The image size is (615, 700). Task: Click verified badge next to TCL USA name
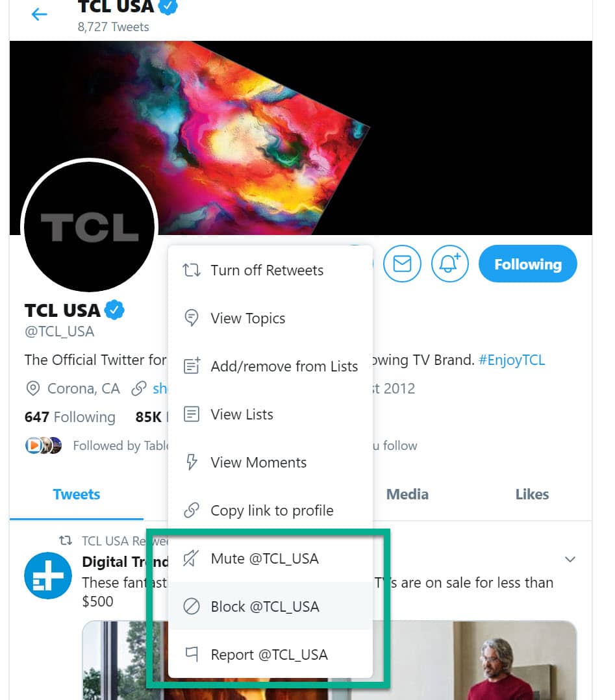[x=115, y=310]
